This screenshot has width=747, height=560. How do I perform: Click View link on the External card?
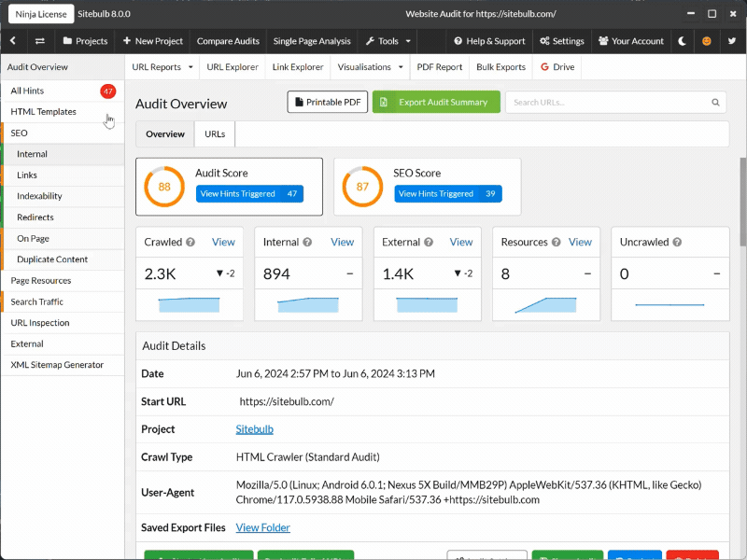461,242
